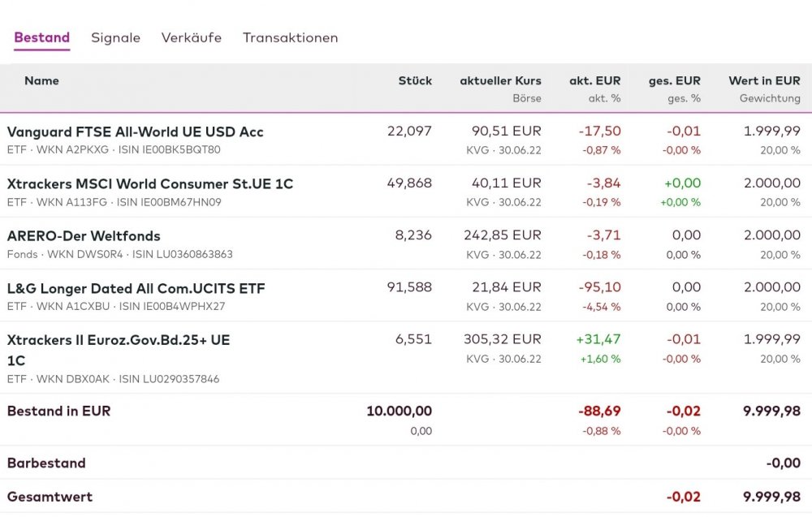This screenshot has height=517, width=812.
Task: View Xtrackers II Euroz.Gov.Bd.25+ UE 1C
Action: tap(119, 340)
